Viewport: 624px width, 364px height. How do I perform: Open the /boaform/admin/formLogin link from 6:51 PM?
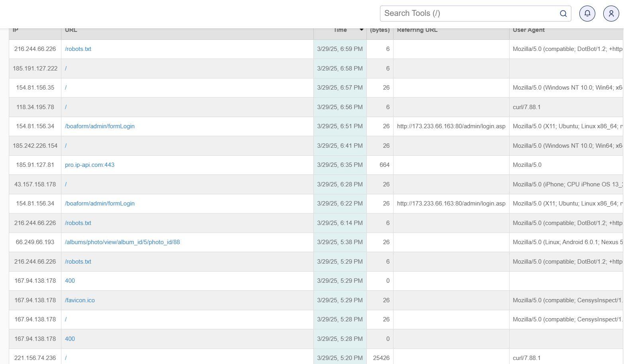pos(100,126)
